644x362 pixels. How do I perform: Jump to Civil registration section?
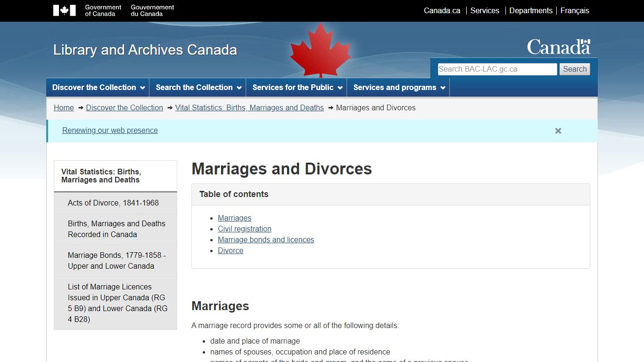pos(244,229)
